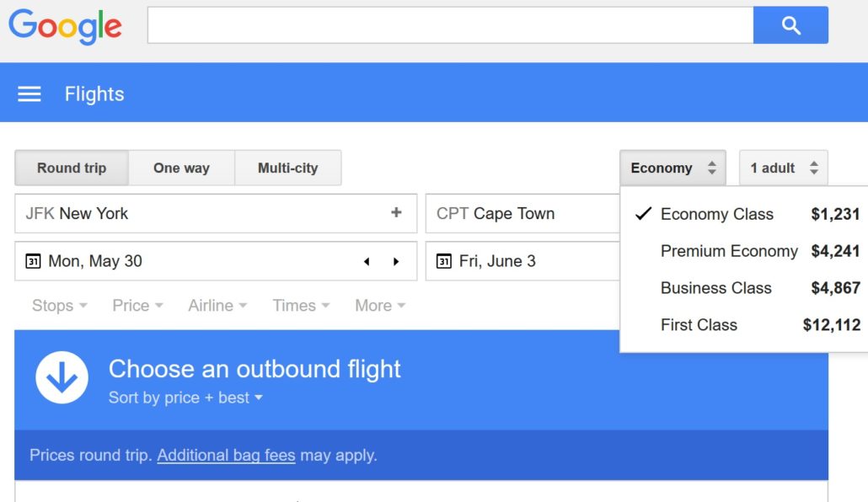Open the calendar icon beside Fri, June 3
The width and height of the screenshot is (868, 502).
point(444,260)
